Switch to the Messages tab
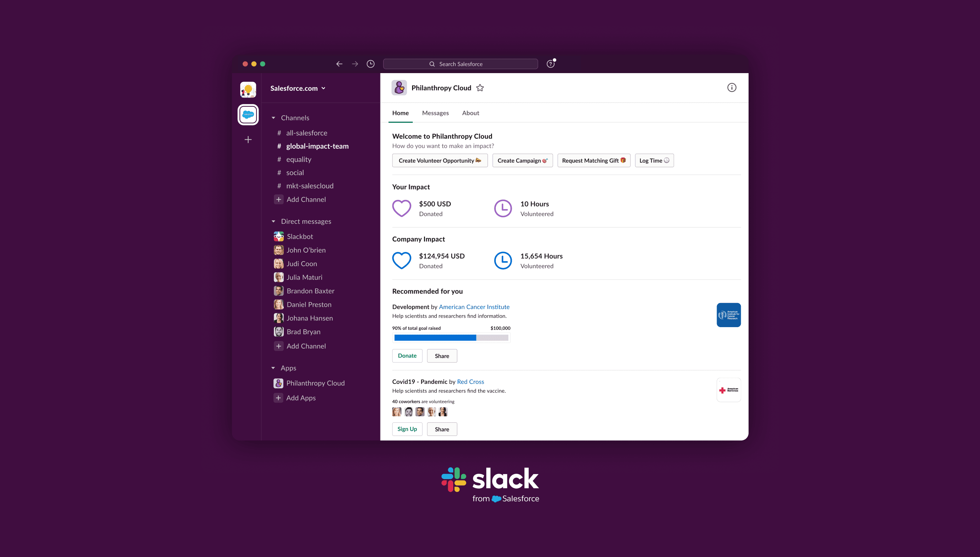 [x=435, y=113]
